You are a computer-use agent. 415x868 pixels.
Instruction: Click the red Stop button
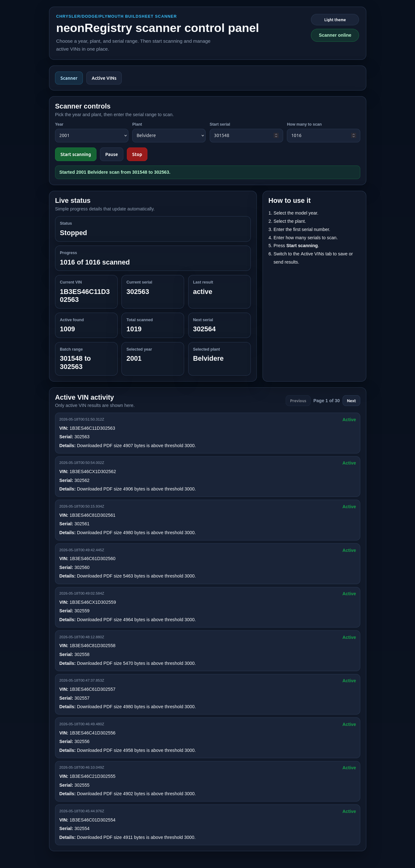coord(137,154)
